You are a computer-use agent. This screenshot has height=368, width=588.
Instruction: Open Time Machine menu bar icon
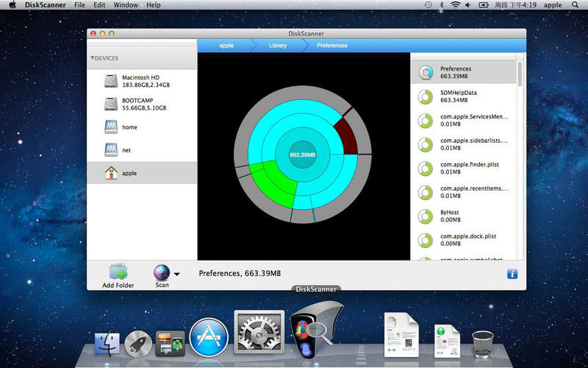[429, 5]
